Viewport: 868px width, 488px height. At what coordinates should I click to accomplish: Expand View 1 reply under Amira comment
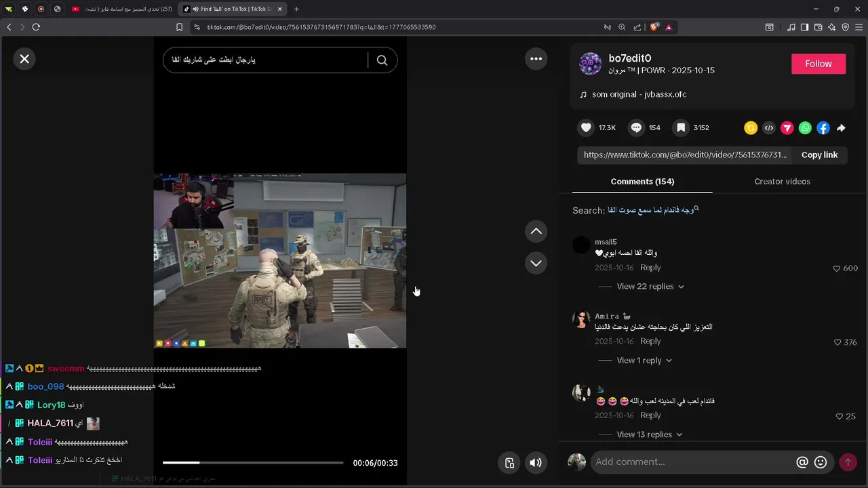(644, 361)
